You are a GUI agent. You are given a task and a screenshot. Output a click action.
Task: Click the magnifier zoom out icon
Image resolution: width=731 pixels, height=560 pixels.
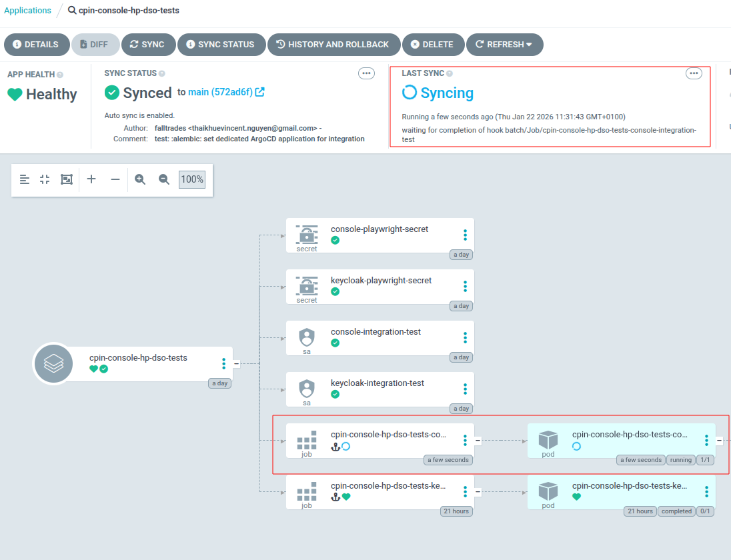[x=164, y=179]
